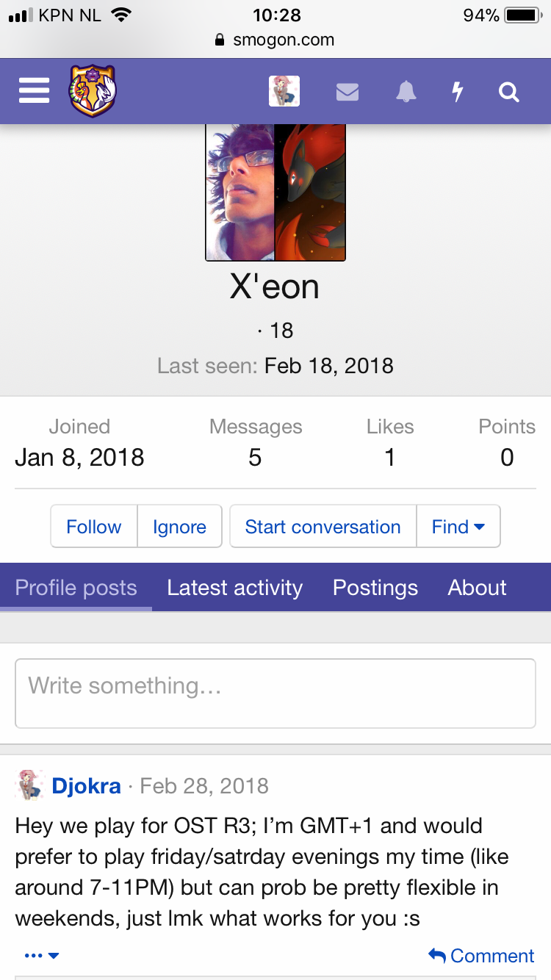551x980 pixels.
Task: Open the inbox envelope icon
Action: [347, 92]
